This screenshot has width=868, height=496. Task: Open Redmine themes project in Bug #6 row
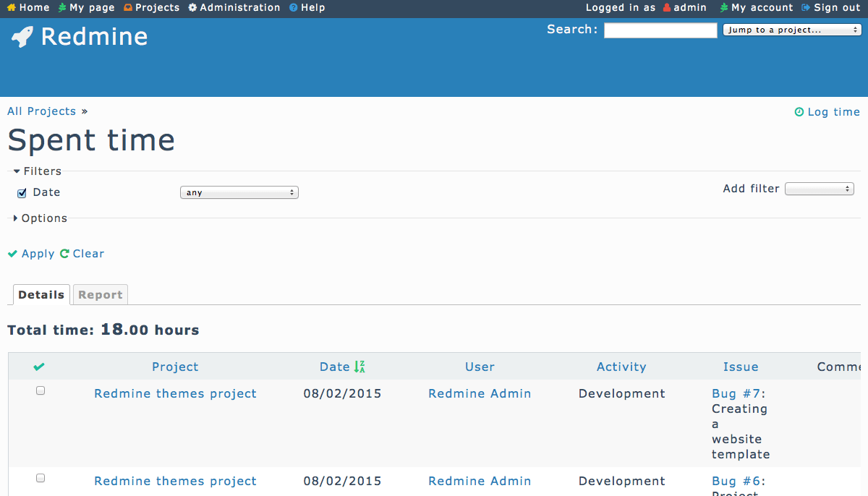pyautogui.click(x=175, y=482)
